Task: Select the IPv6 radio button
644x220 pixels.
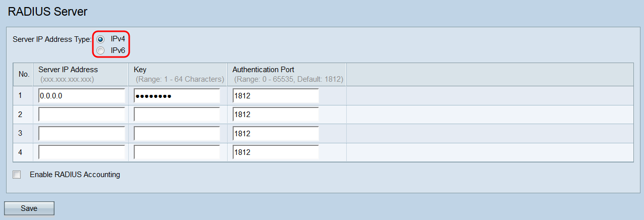Action: pyautogui.click(x=101, y=50)
